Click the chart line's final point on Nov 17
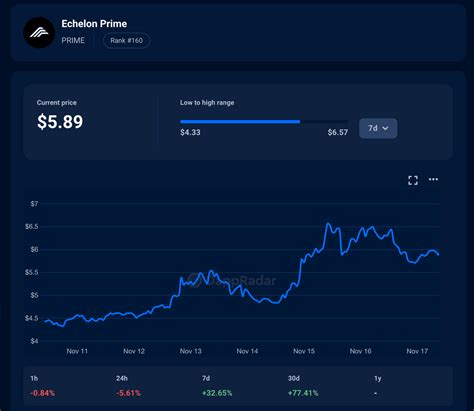 [438, 255]
